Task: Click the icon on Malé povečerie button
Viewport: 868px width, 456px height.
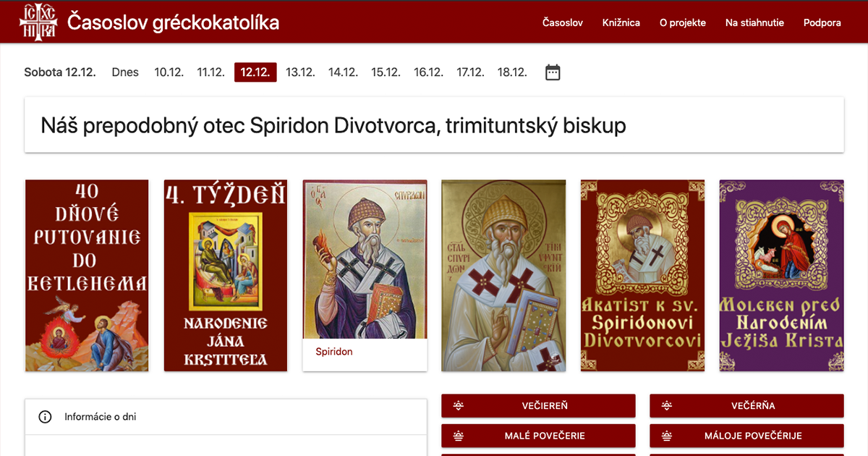Action: click(x=457, y=436)
